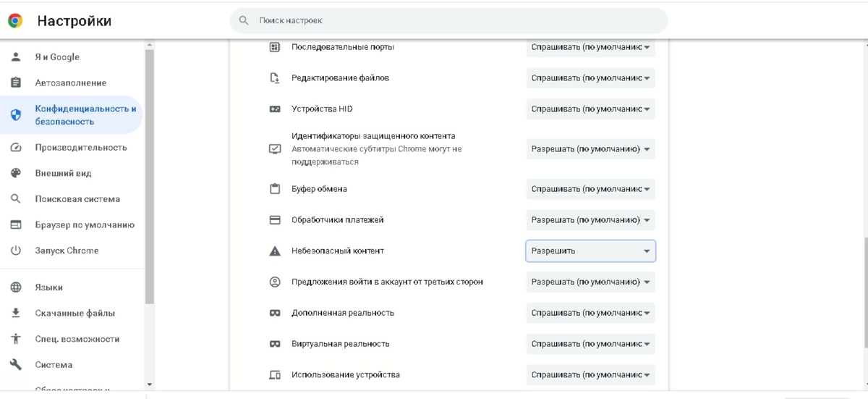Open dropdown for Дополненная реальность
This screenshot has height=399, width=868.
coord(590,313)
